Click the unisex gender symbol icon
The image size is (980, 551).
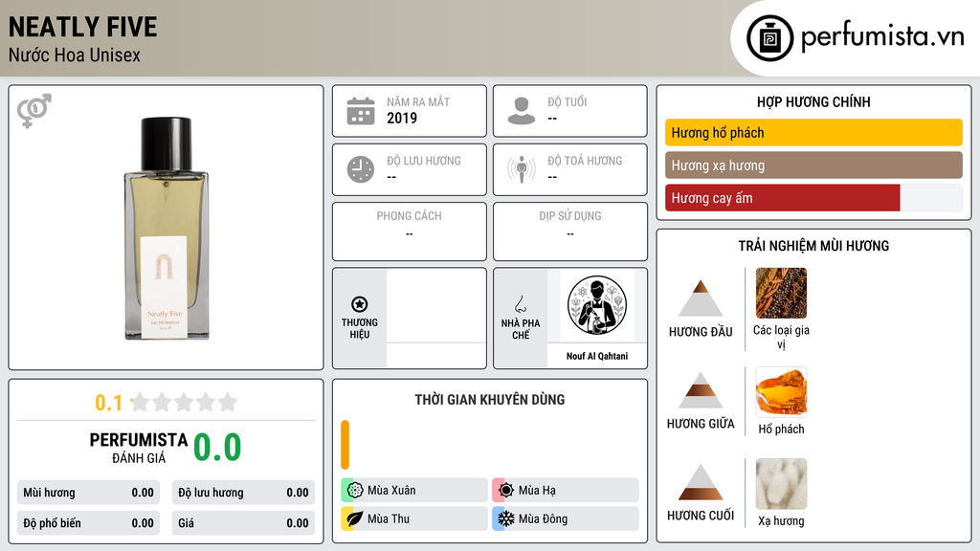33,111
